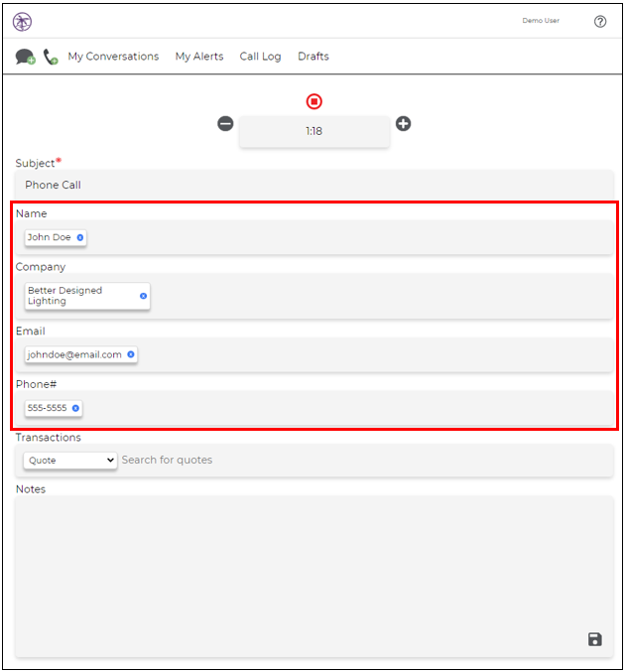Viewport: 626px width, 672px height.
Task: Remove the 555-5555 phone tag
Action: (x=75, y=408)
